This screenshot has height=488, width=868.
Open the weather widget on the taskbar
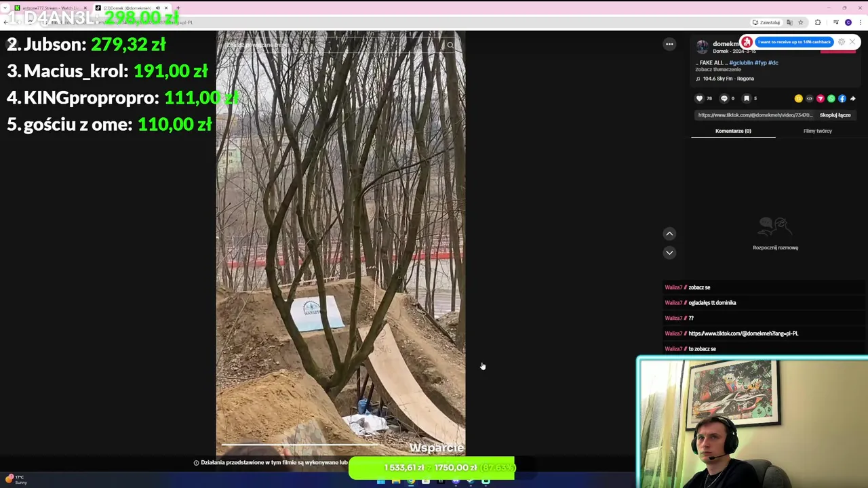click(16, 479)
